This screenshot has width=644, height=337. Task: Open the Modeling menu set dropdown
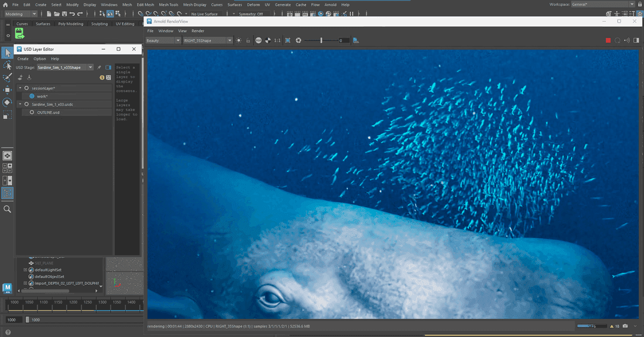[x=20, y=14]
